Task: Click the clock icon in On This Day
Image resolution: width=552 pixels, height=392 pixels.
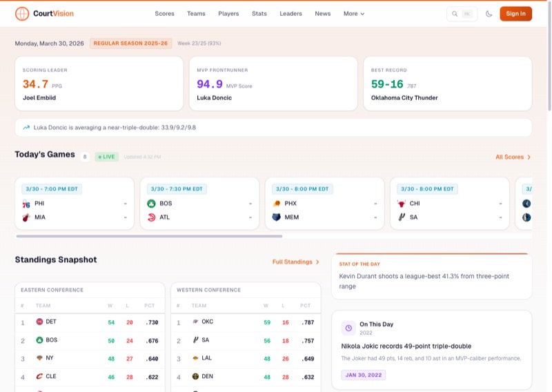Action: (348, 328)
